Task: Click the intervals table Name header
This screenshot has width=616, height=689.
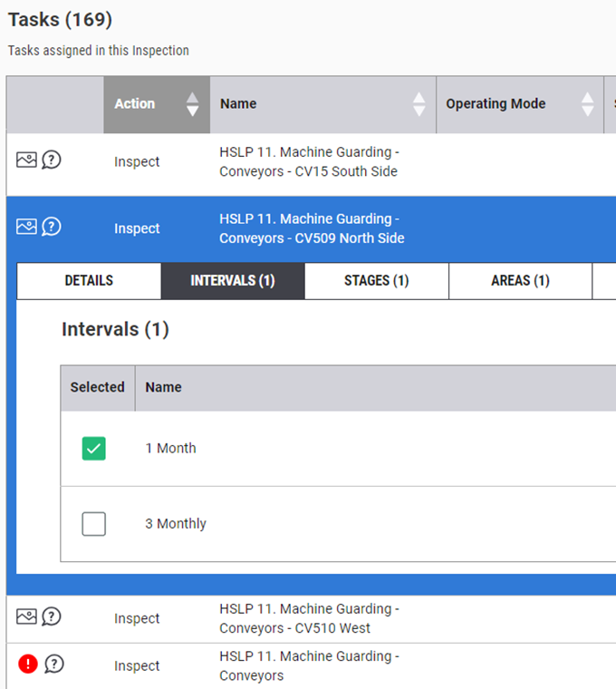Action: 164,387
